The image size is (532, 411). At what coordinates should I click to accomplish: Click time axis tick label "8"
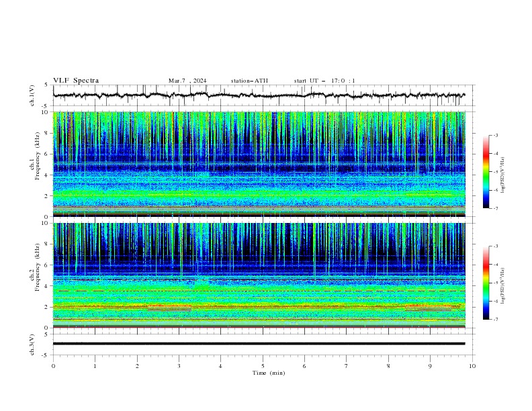click(388, 366)
